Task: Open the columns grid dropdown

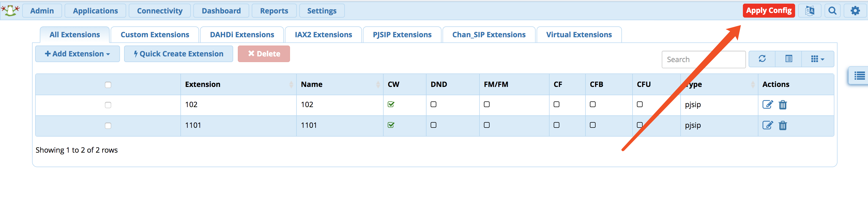Action: point(817,59)
